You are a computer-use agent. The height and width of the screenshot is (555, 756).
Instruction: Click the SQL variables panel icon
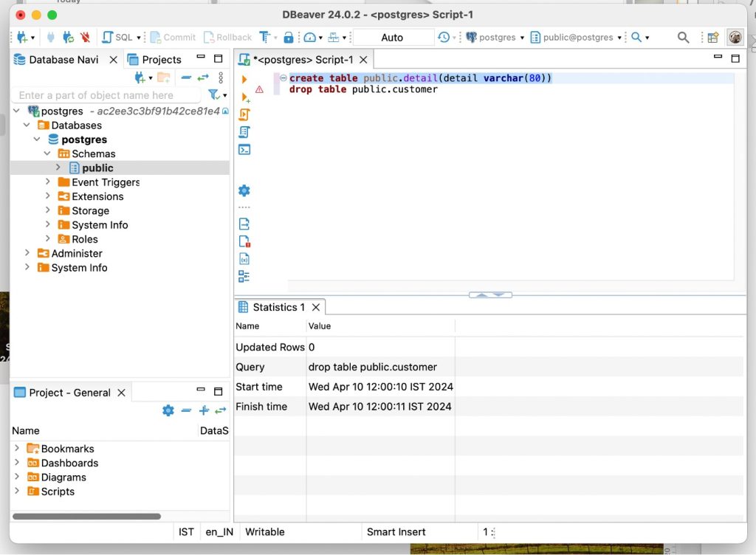coord(244,259)
